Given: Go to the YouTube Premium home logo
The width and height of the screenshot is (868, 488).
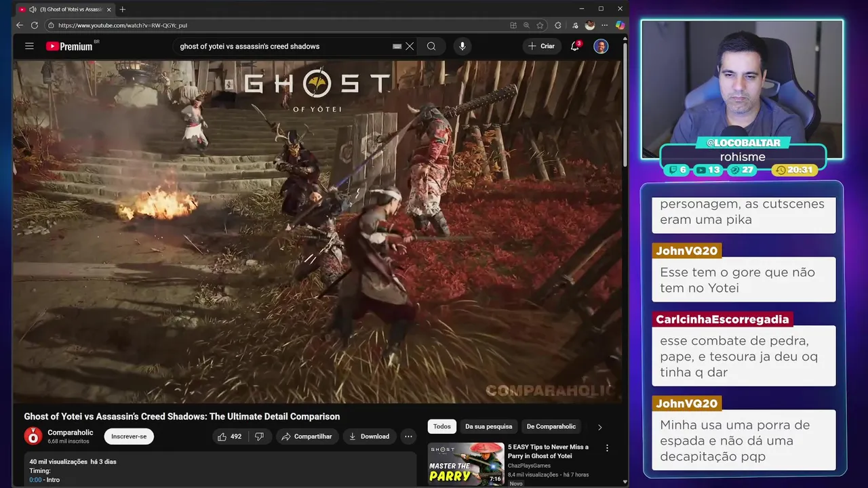Looking at the screenshot, I should point(69,46).
